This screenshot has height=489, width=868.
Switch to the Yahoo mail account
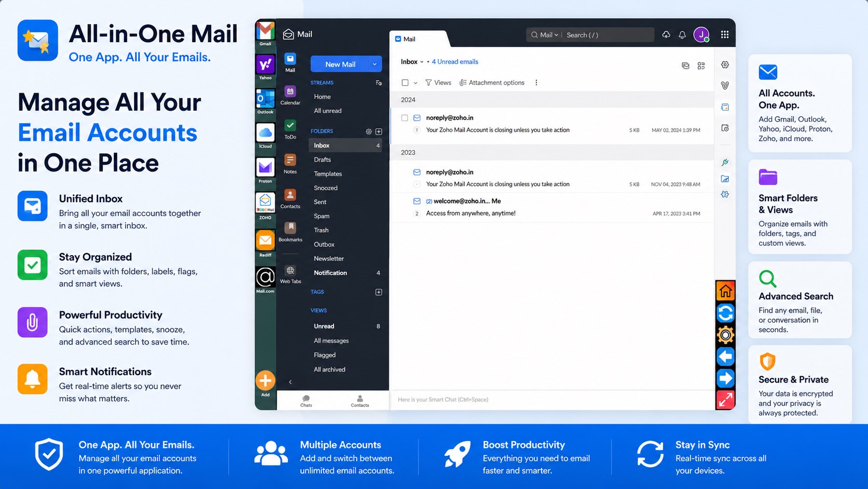(x=265, y=64)
